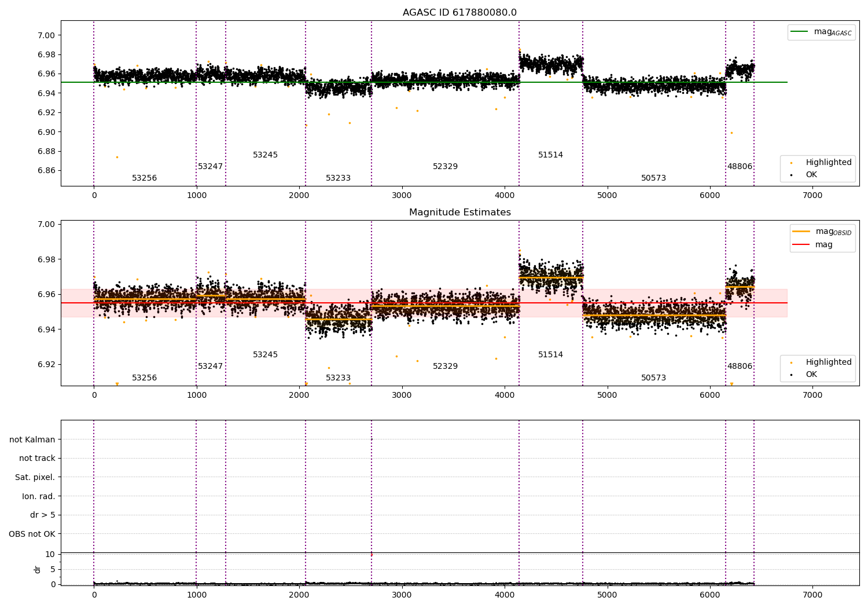868x608 pixels.
Task: Click OBSID label 48806 in the top plot
Action: (x=740, y=167)
